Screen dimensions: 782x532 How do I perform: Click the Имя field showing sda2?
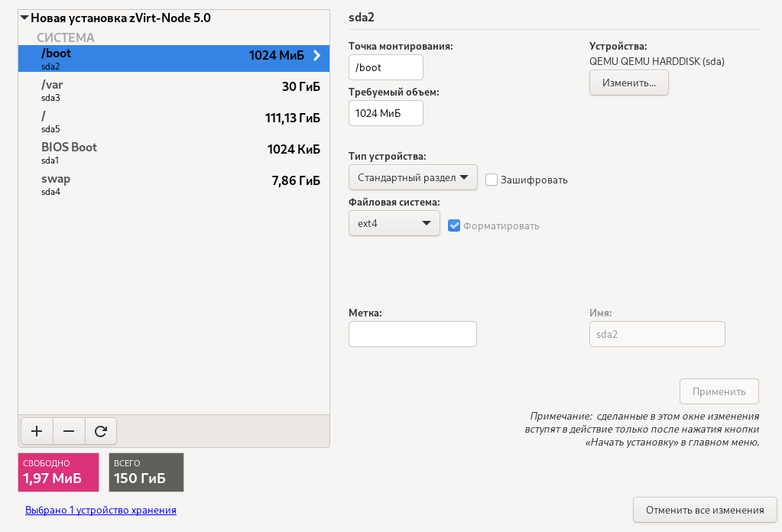coord(657,334)
